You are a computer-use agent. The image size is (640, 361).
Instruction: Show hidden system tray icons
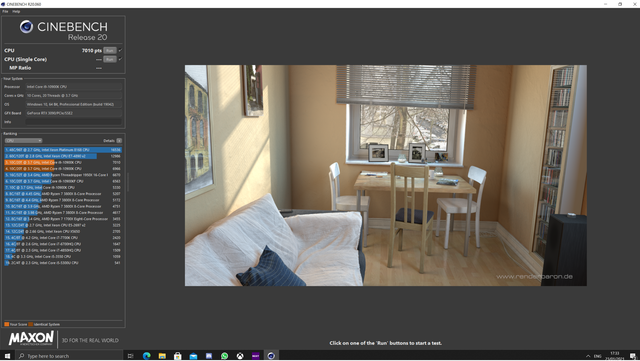pyautogui.click(x=588, y=356)
